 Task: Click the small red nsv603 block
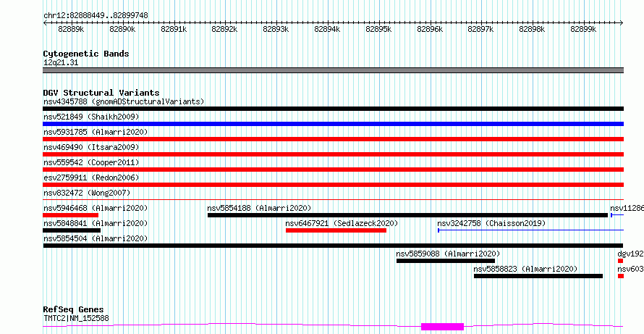621,276
